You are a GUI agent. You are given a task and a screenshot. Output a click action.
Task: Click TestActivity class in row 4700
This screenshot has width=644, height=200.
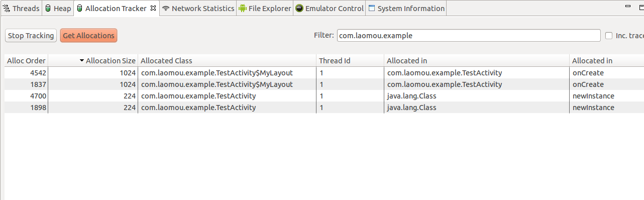tap(198, 96)
